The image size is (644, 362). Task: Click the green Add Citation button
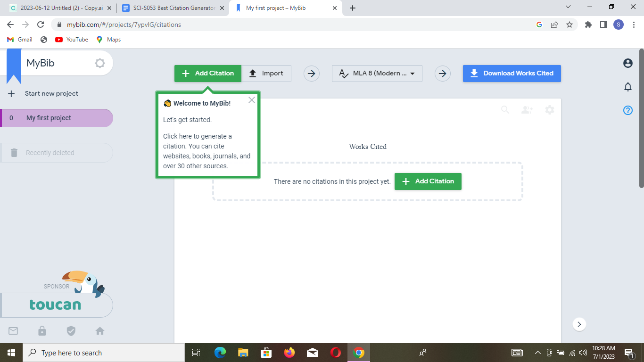coord(207,73)
